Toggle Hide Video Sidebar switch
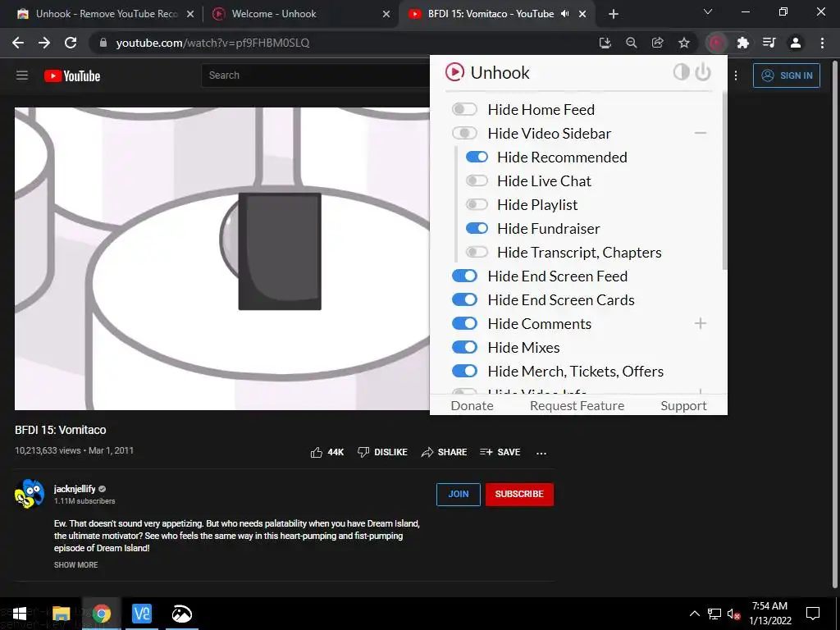This screenshot has height=630, width=840. (x=464, y=133)
